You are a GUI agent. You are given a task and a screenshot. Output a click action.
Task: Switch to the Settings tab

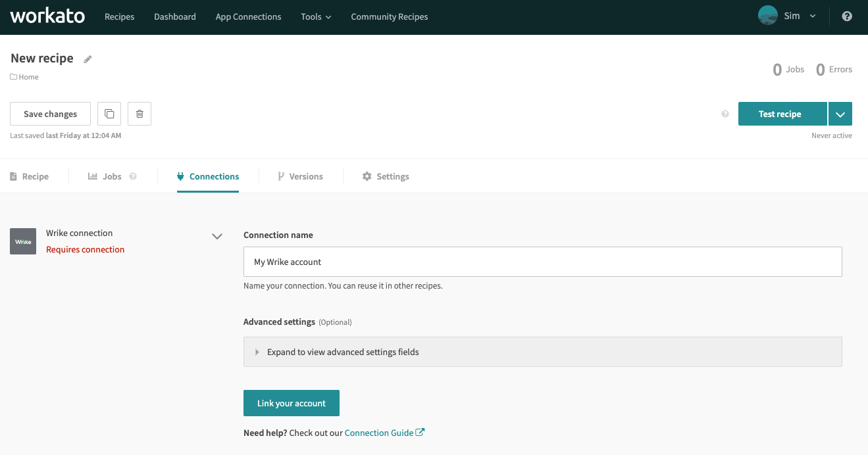[386, 176]
